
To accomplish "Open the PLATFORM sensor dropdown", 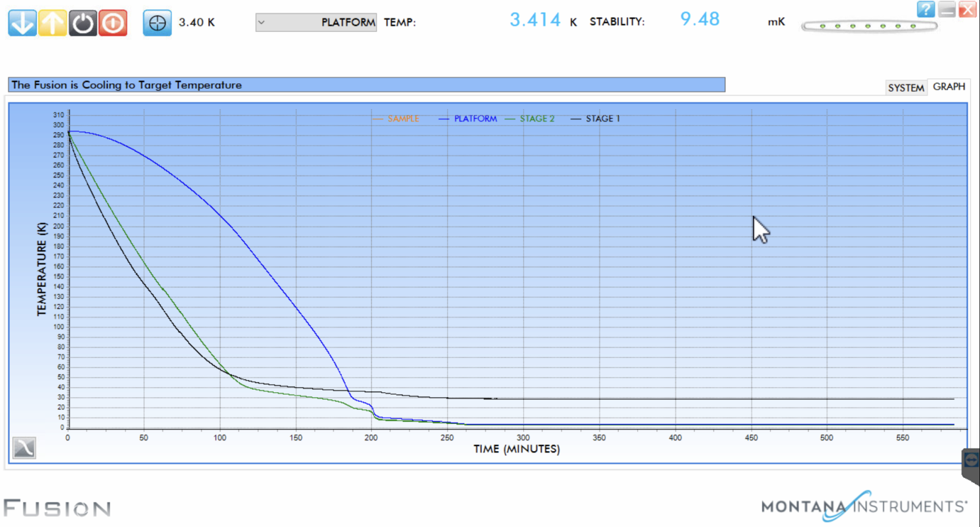I will click(316, 23).
